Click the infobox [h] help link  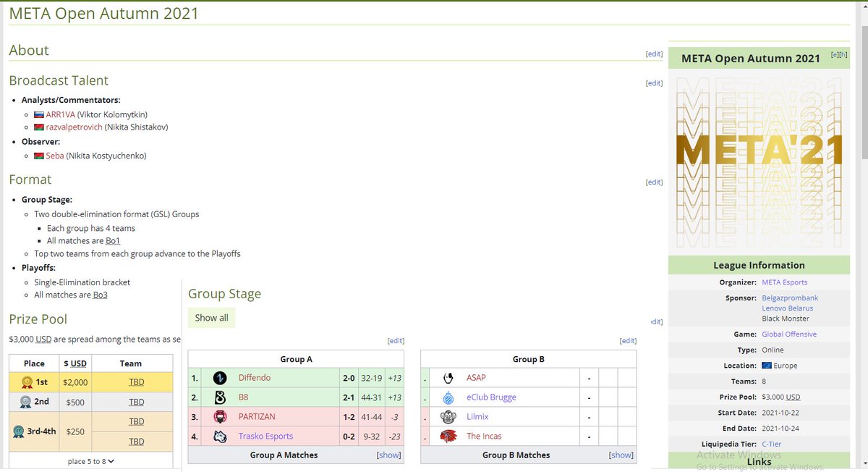(x=843, y=54)
